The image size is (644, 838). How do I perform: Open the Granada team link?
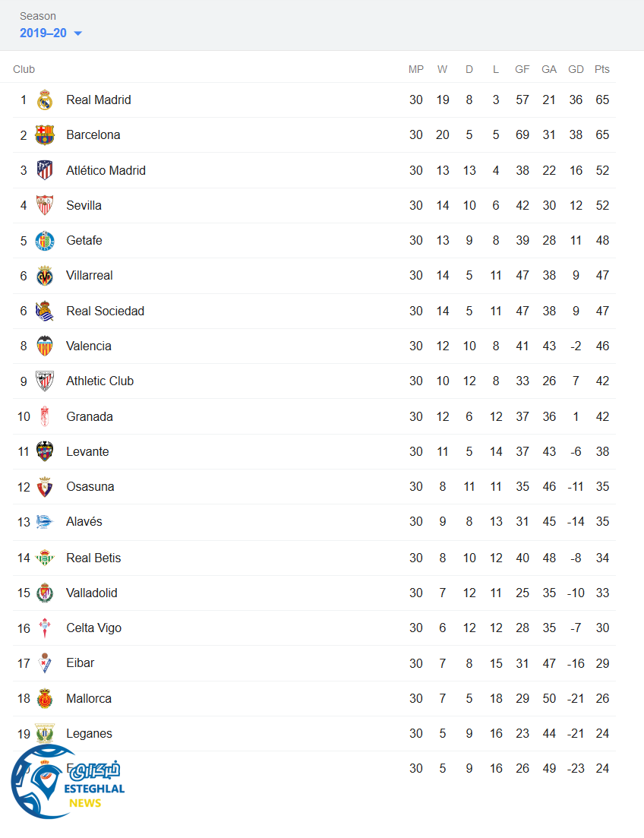tap(90, 416)
